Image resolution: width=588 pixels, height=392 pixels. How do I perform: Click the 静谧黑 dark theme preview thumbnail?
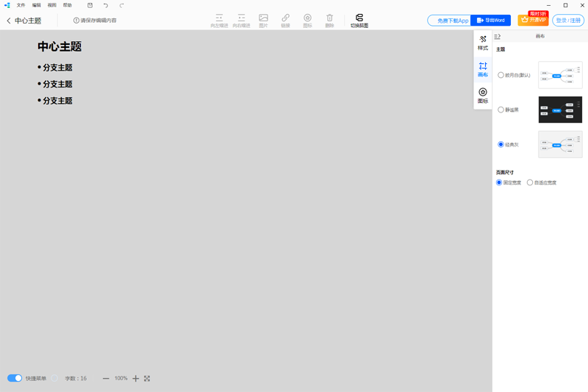coord(560,110)
